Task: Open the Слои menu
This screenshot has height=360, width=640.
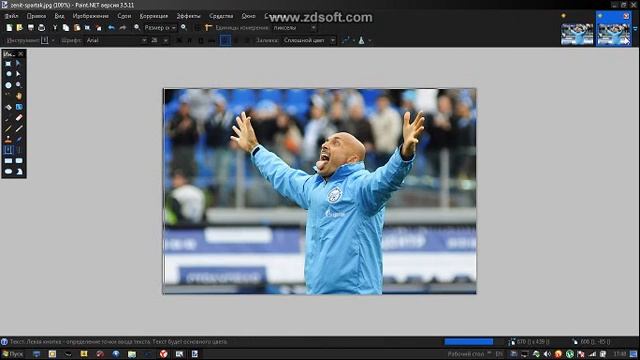Action: (x=124, y=16)
